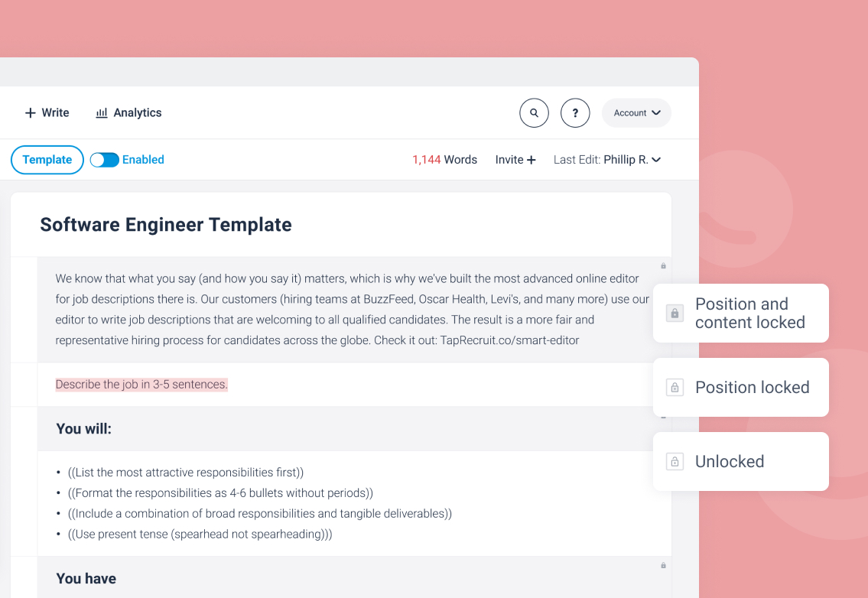
Task: Select the highlighted "Describe the job" placeholder
Action: click(141, 384)
